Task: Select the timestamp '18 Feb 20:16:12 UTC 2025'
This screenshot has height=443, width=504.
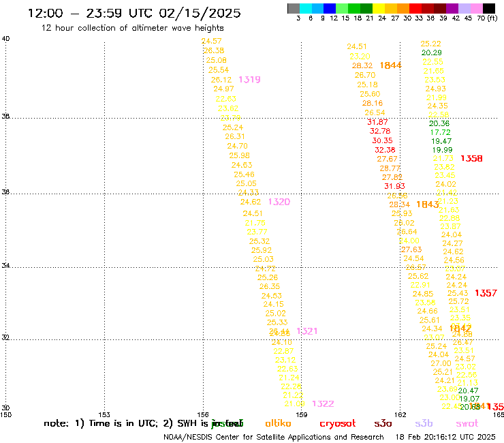Action: point(445,437)
